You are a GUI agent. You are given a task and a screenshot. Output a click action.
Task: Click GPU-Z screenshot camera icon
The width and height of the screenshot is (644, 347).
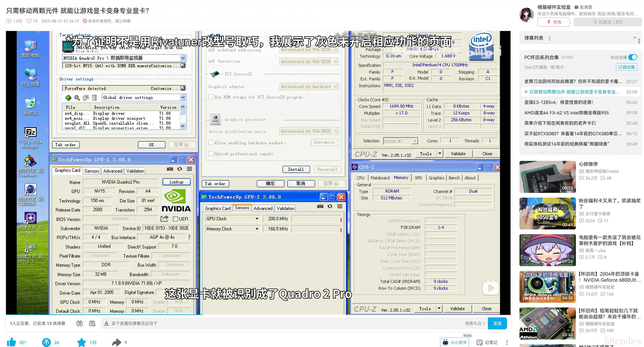tap(170, 169)
